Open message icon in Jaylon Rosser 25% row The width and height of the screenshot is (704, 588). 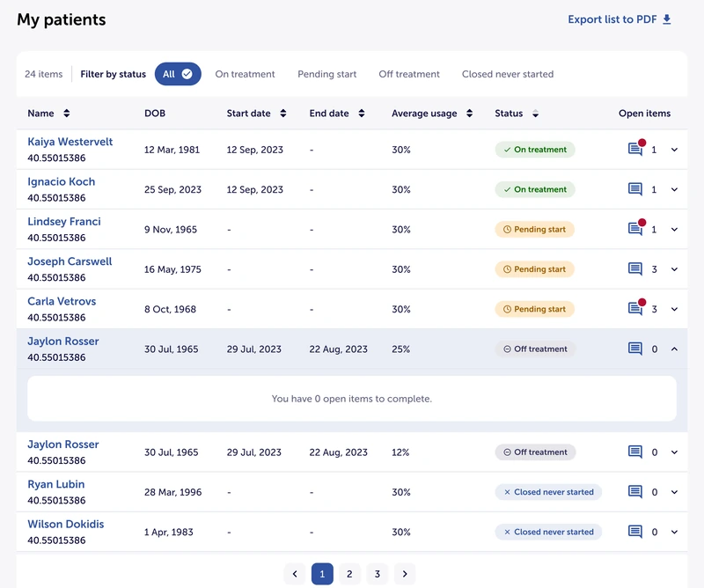coord(635,349)
